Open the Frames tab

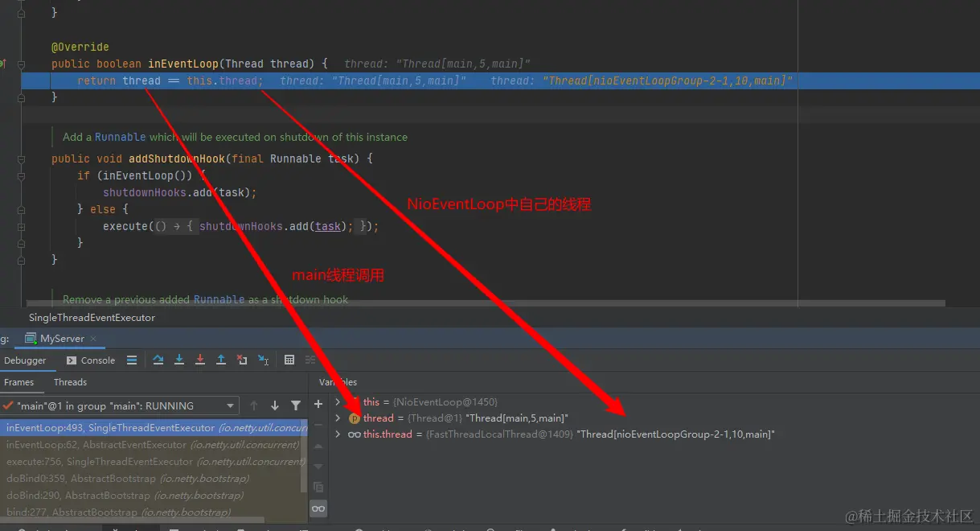(19, 382)
